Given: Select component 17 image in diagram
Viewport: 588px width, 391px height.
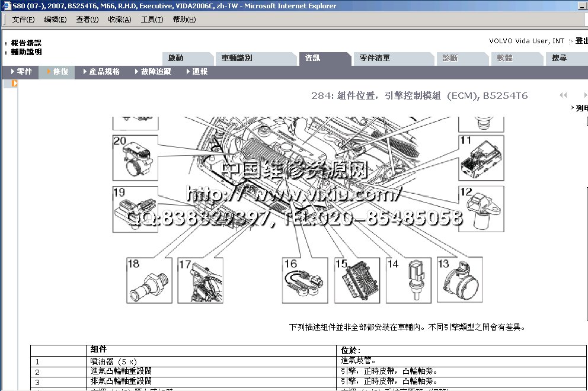Looking at the screenshot, I should pos(200,280).
